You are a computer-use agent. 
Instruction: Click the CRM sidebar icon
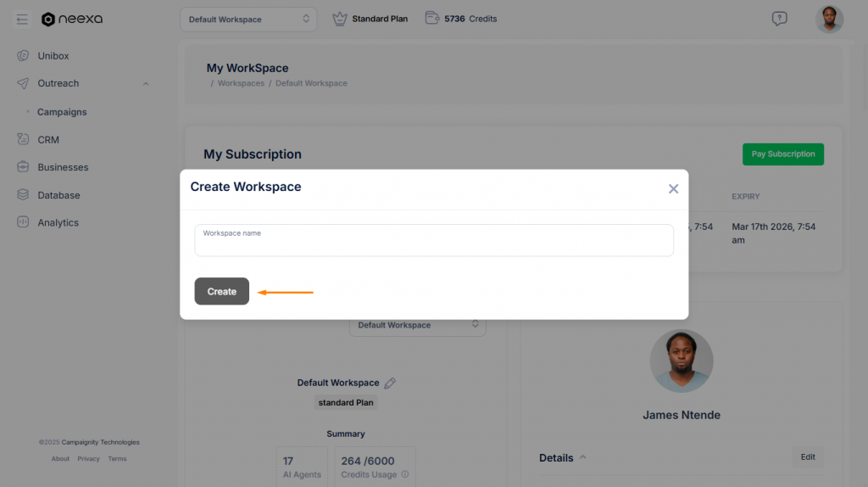(x=23, y=138)
